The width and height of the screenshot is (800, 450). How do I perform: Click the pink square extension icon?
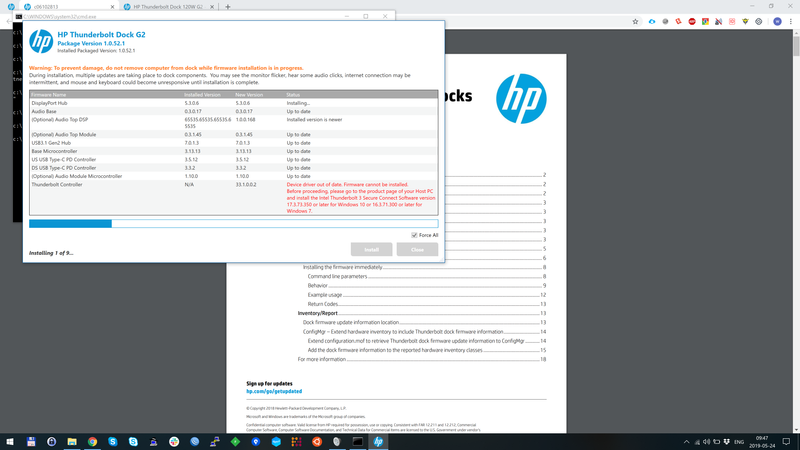tap(732, 21)
